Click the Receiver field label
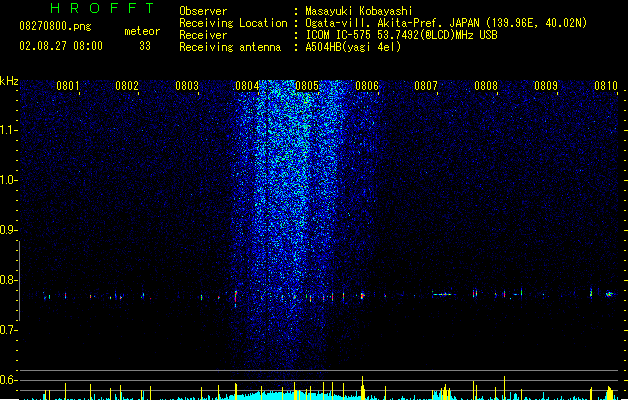The height and width of the screenshot is (400, 629). click(x=203, y=35)
